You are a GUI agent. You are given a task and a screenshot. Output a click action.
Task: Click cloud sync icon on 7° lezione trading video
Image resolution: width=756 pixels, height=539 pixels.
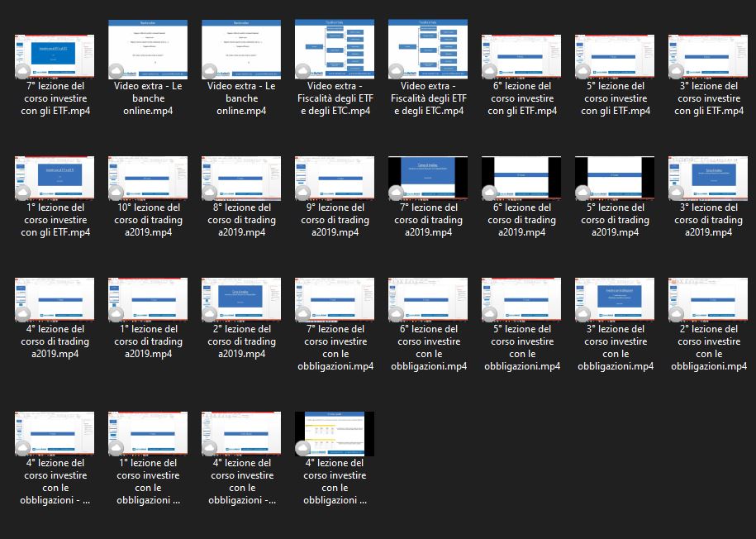[x=397, y=193]
